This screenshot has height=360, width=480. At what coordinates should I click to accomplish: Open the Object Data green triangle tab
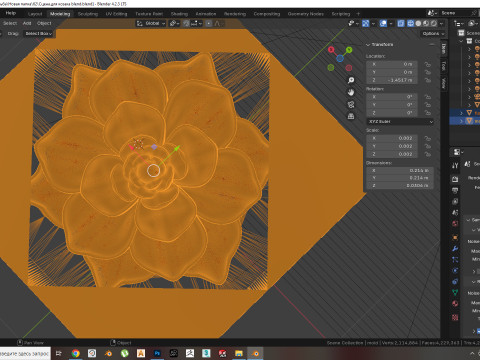(x=455, y=293)
